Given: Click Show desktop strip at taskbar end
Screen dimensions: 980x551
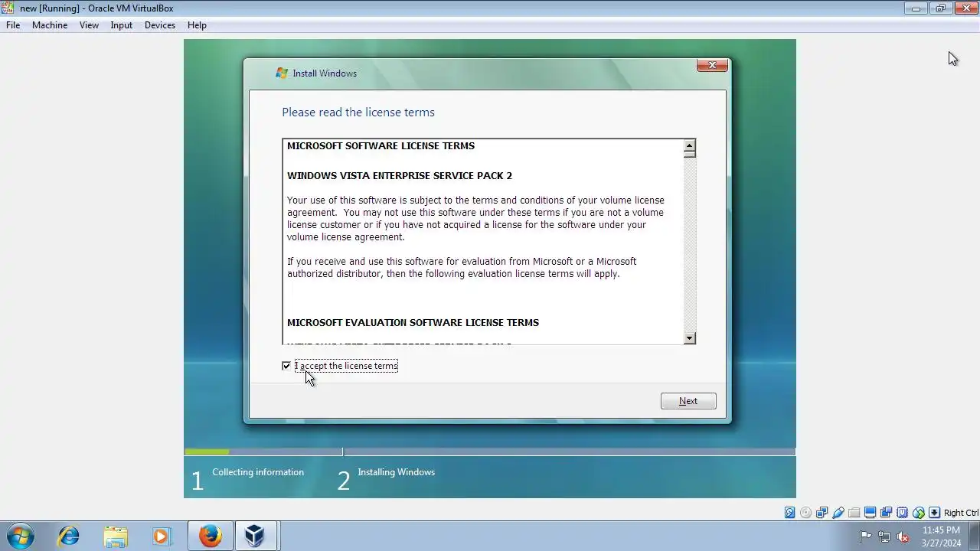Looking at the screenshot, I should [974, 536].
